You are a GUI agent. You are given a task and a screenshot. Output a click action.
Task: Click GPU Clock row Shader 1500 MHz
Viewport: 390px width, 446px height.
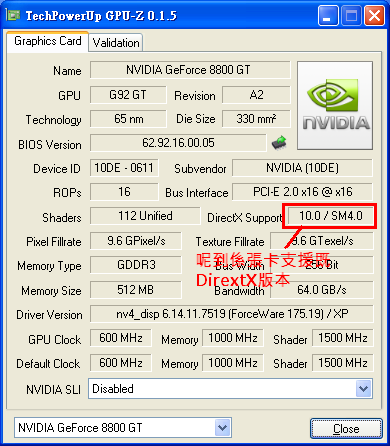[x=343, y=338]
